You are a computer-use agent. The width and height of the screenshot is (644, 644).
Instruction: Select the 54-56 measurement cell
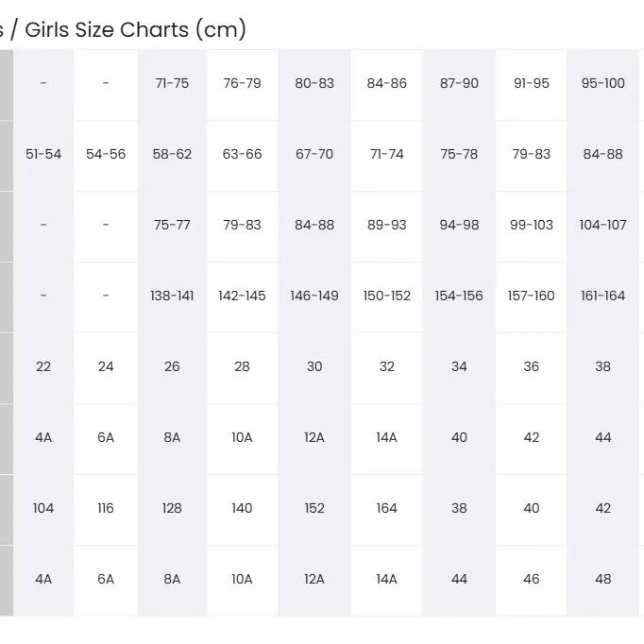[106, 156]
